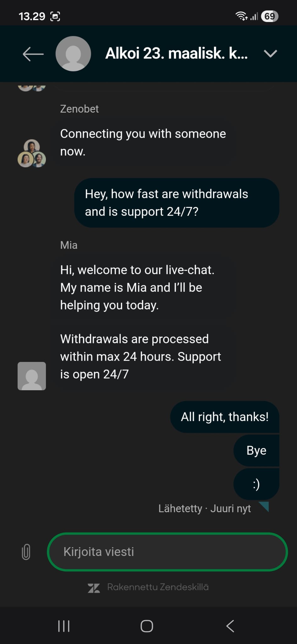Screen dimensions: 297x644
Task: Tap Mia's gray agent avatar
Action: pyautogui.click(x=32, y=376)
